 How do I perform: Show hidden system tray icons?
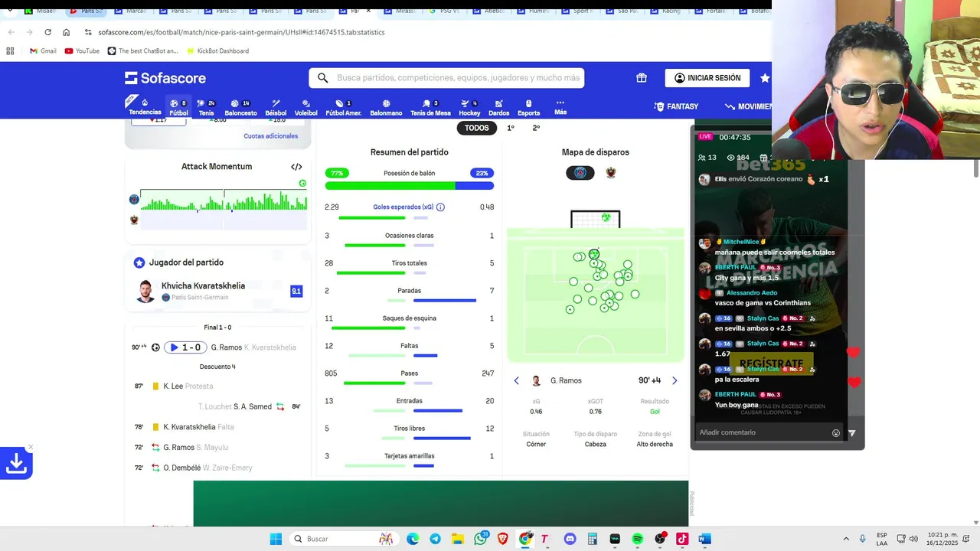[x=846, y=539]
